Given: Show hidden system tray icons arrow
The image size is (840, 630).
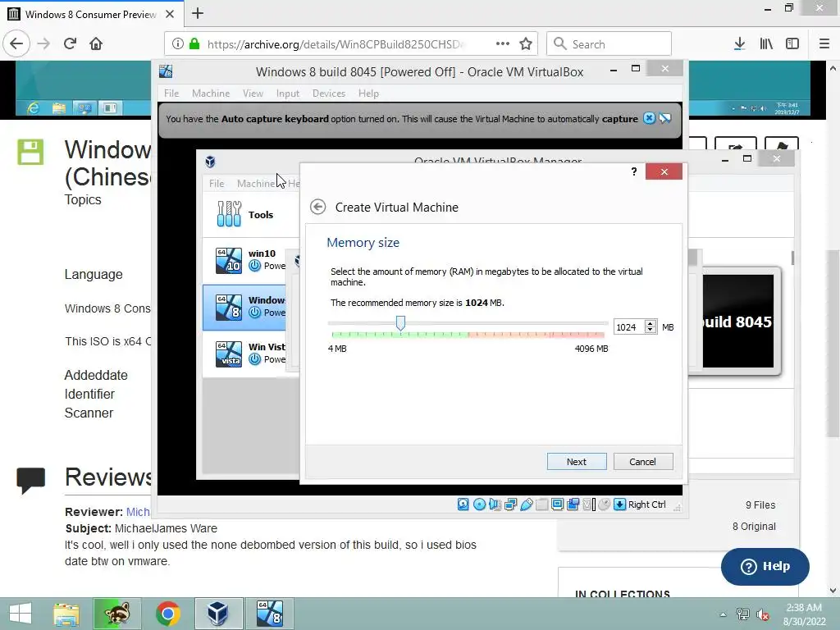Looking at the screenshot, I should 723,614.
